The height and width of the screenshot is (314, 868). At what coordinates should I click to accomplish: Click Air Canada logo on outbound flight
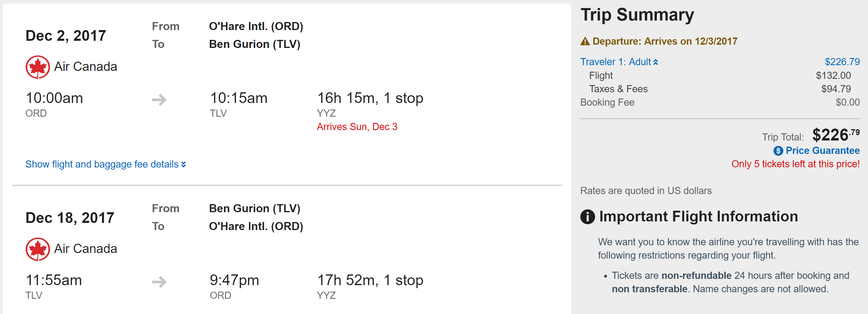[38, 67]
